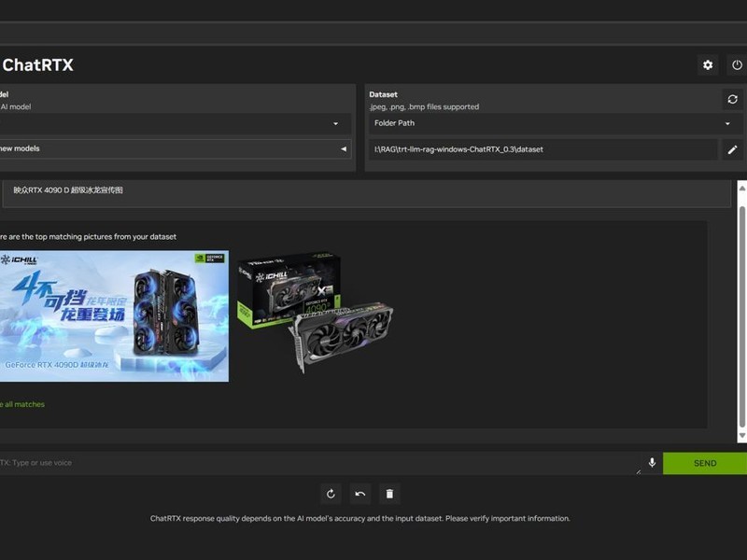This screenshot has height=560, width=747.
Task: Click the RTX 4090 D query message
Action: pyautogui.click(x=67, y=190)
